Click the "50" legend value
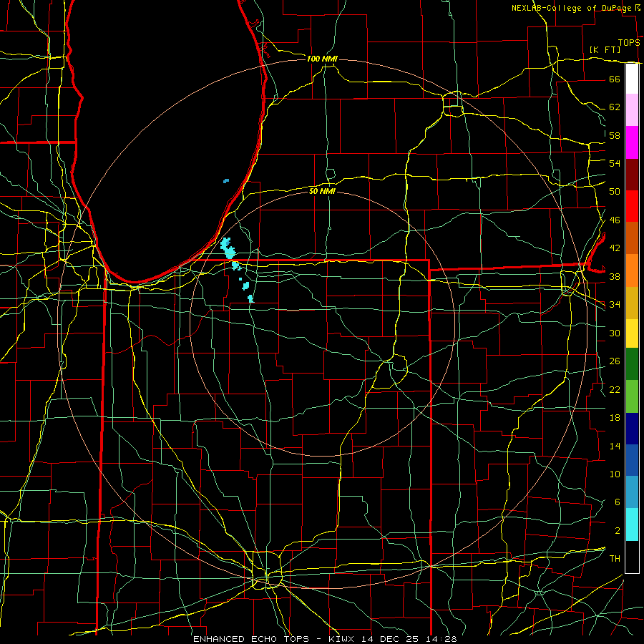Viewport: 644px width, 644px height. [x=615, y=192]
